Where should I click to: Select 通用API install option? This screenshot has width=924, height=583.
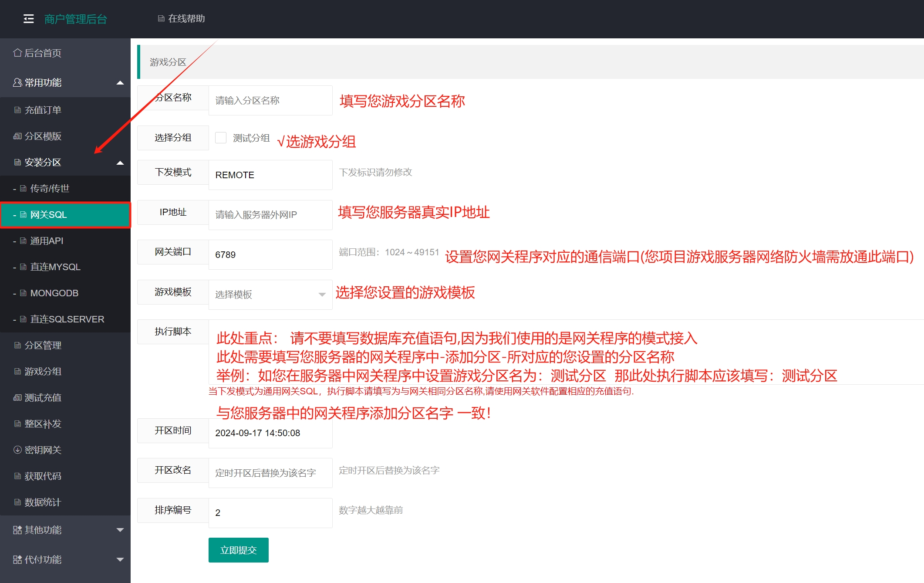coord(65,241)
